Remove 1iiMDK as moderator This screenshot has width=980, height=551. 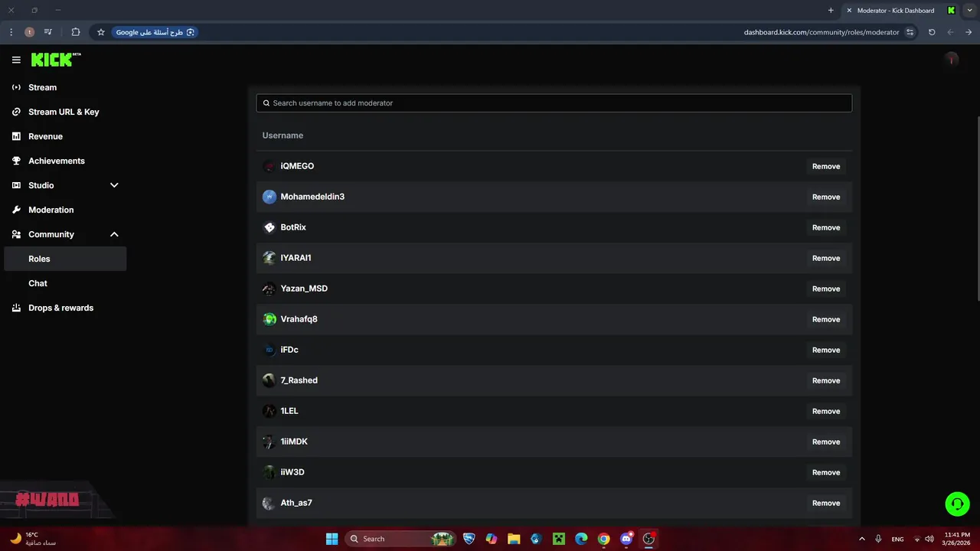click(x=826, y=442)
